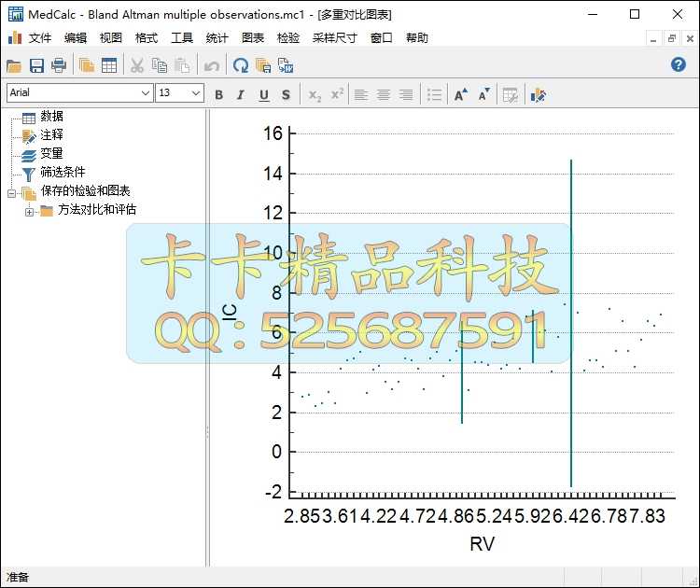Expand the 方法对比和评估 folder node

pyautogui.click(x=30, y=212)
